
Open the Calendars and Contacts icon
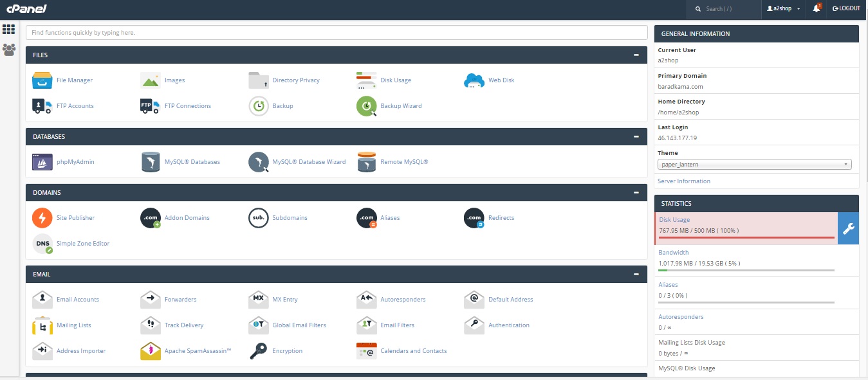[367, 351]
